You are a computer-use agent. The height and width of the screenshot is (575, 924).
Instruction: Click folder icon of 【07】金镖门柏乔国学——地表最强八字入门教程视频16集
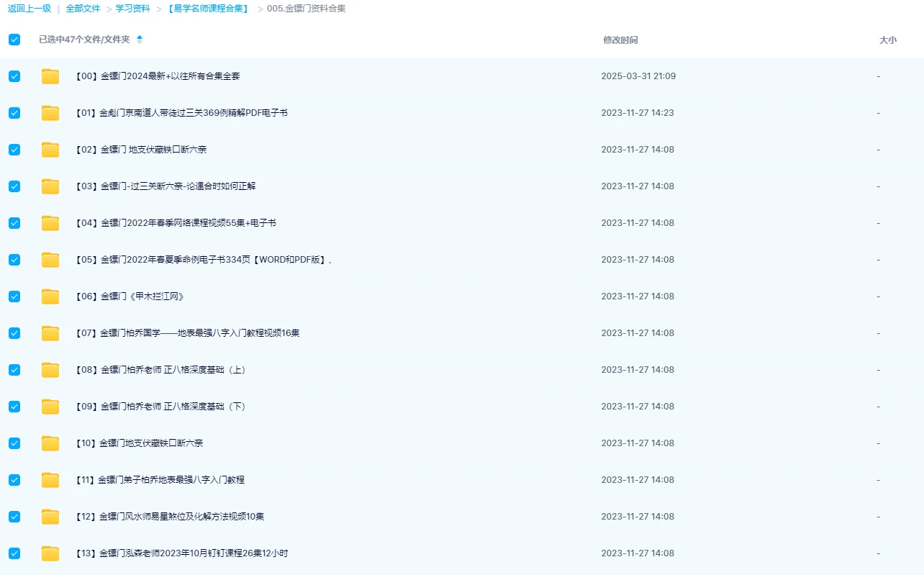click(50, 333)
